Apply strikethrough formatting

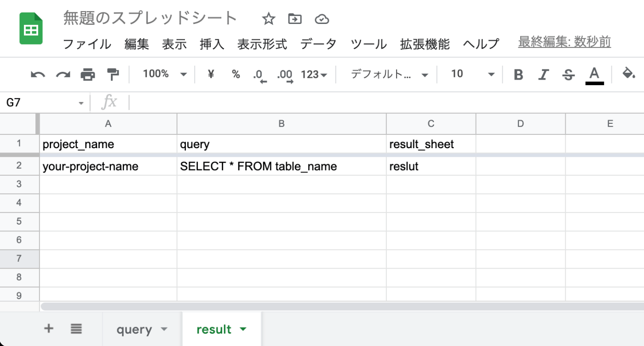tap(568, 74)
